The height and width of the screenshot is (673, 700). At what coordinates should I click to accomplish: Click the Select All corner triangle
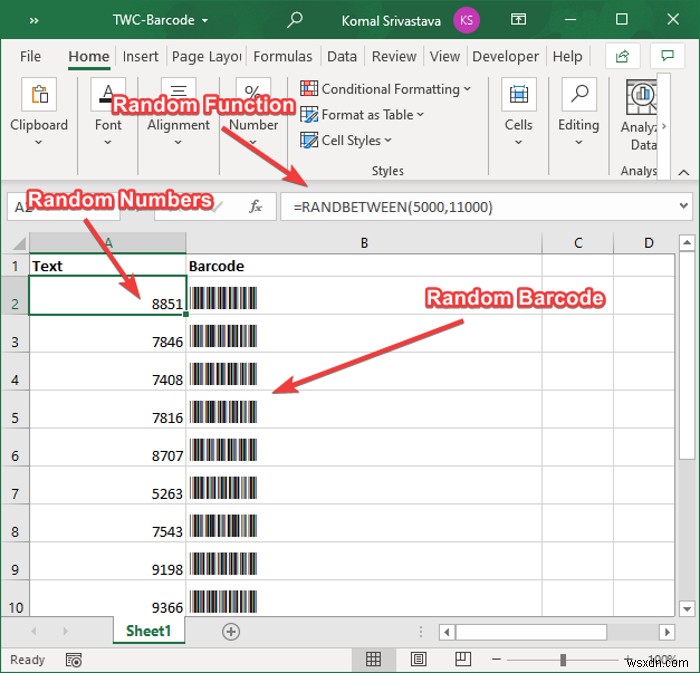(x=20, y=243)
